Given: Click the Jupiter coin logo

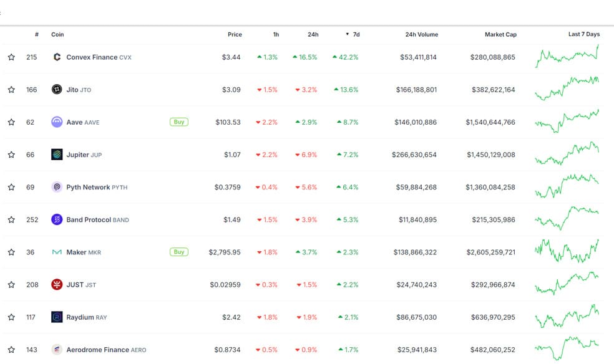Looking at the screenshot, I should point(57,155).
